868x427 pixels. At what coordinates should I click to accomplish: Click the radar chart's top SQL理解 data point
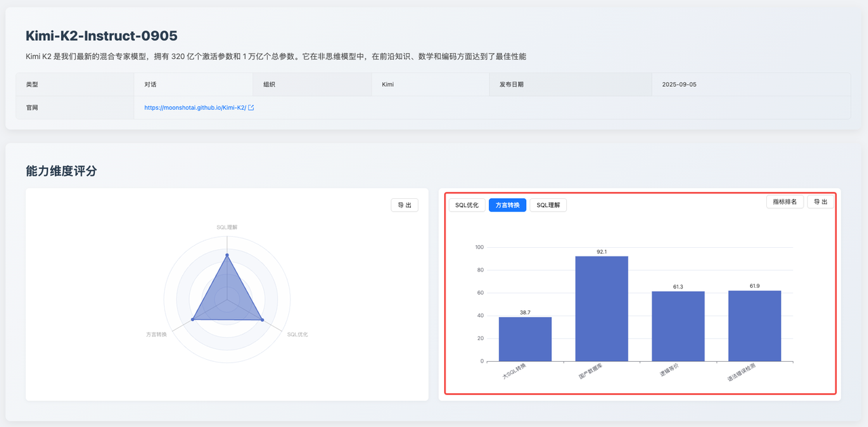pyautogui.click(x=227, y=255)
